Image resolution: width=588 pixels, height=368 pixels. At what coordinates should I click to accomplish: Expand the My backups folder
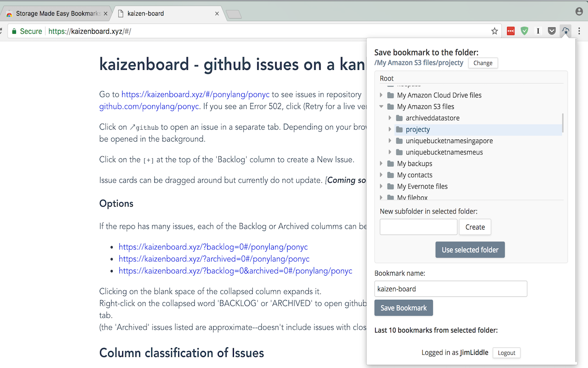[381, 164]
